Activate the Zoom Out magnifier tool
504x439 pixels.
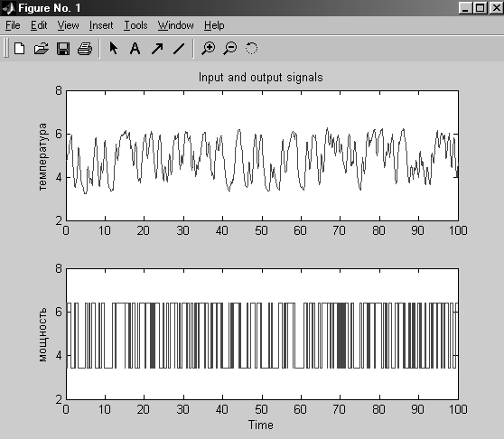[230, 49]
